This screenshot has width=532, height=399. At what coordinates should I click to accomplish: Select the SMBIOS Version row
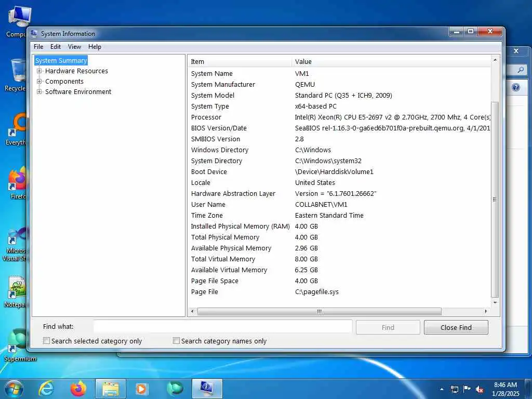(x=339, y=139)
